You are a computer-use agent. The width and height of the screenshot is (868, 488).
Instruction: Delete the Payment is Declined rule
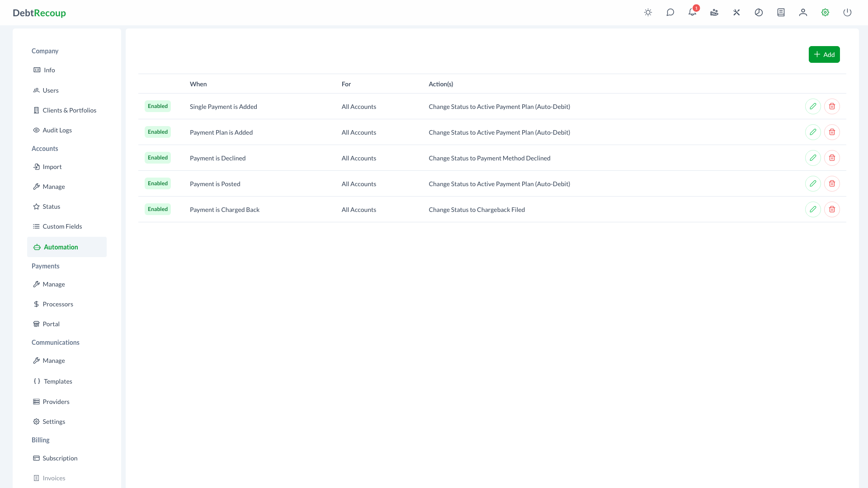[x=832, y=158]
